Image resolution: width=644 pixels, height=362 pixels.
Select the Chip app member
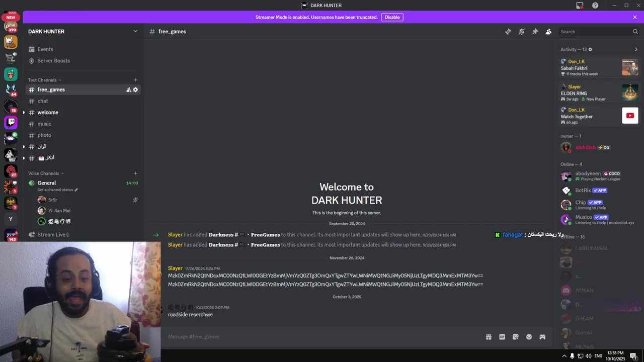(599, 205)
